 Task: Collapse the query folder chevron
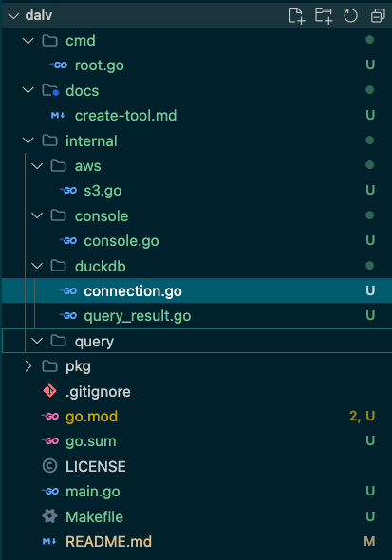(x=37, y=341)
